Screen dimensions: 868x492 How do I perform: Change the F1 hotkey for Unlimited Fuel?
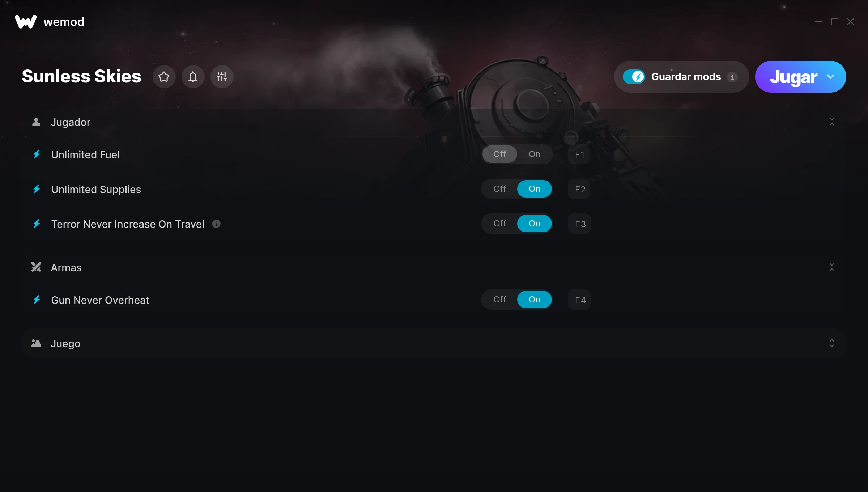[579, 155]
